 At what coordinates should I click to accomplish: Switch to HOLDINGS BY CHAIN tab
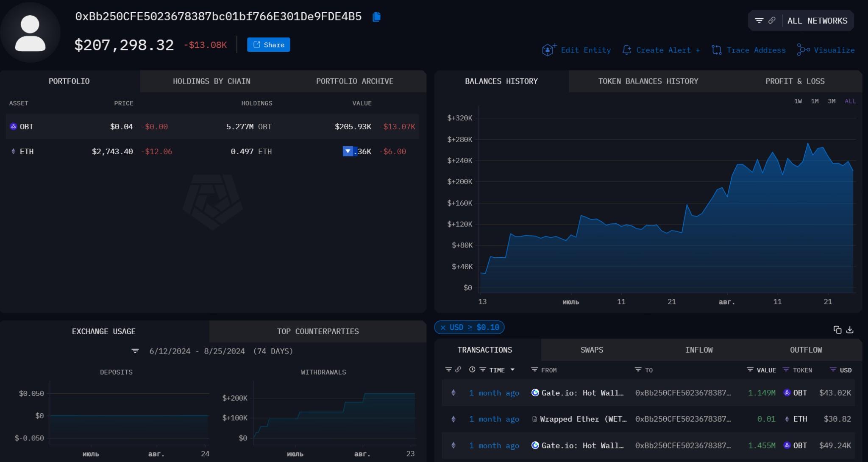211,81
